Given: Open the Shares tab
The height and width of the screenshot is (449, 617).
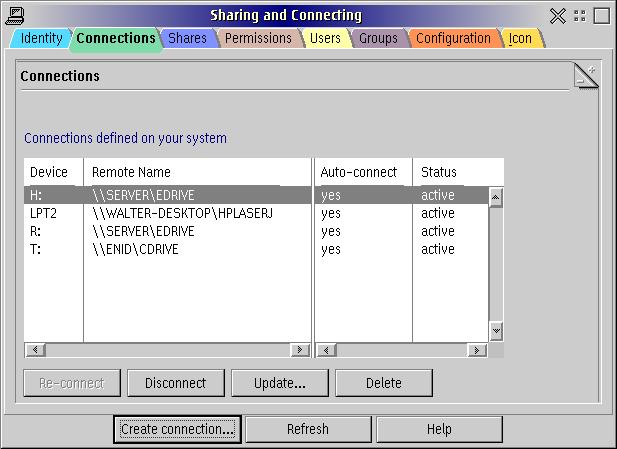Looking at the screenshot, I should coord(187,39).
